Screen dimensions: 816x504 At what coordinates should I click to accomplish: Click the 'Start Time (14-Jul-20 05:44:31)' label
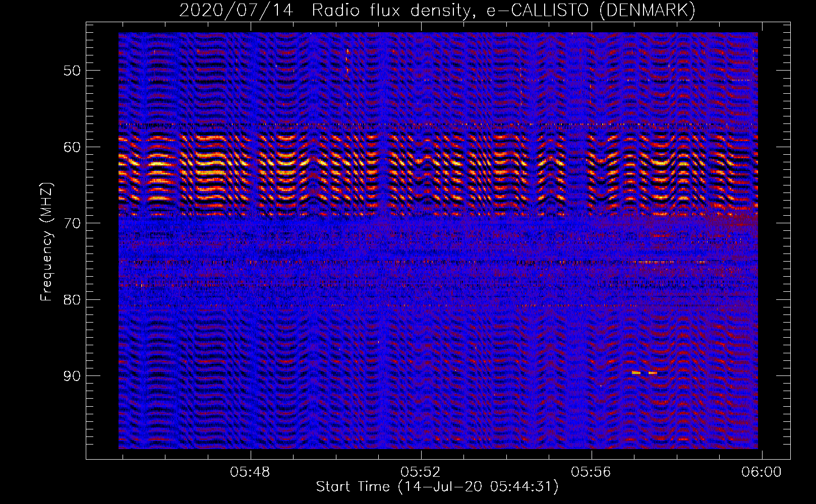(437, 487)
